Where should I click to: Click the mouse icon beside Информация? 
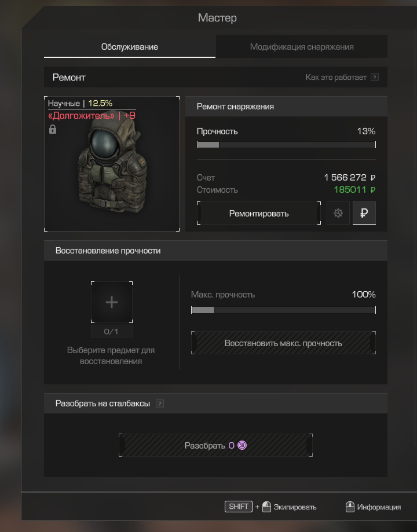(350, 507)
